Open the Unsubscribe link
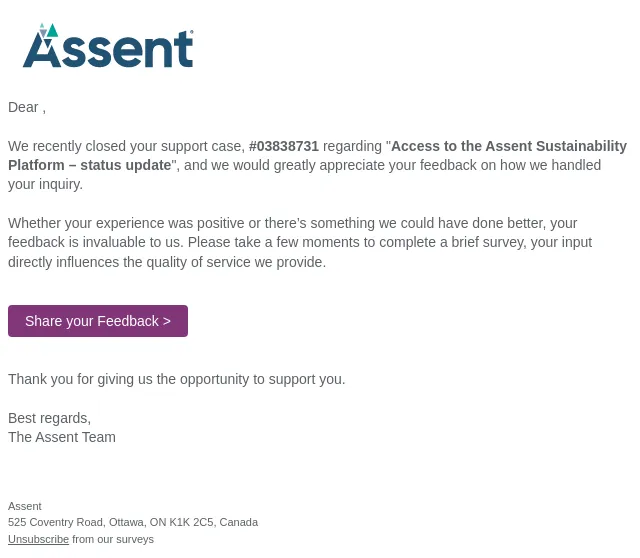Screen dimensions: 640x558 [38, 539]
